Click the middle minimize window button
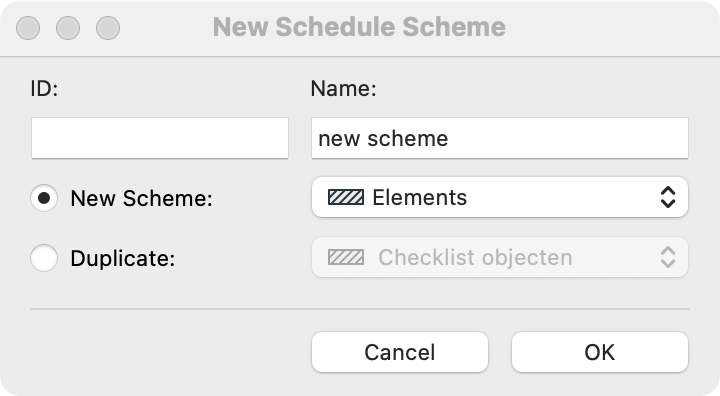Viewport: 720px width, 396px height. point(68,28)
